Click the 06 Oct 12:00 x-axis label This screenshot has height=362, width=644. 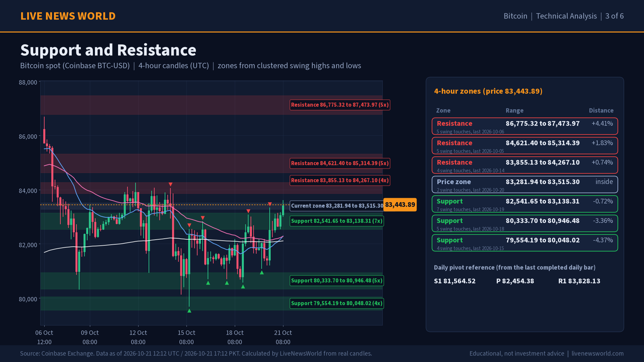(x=44, y=338)
